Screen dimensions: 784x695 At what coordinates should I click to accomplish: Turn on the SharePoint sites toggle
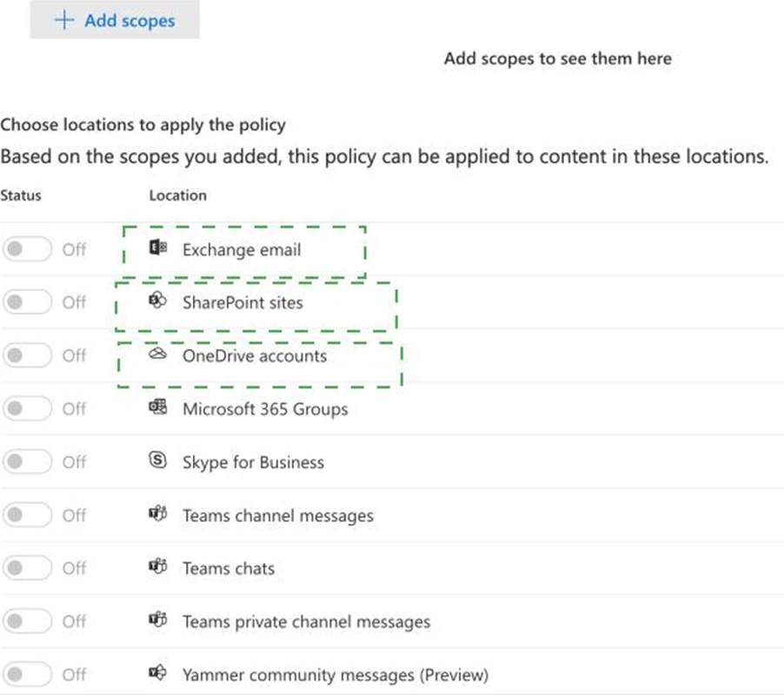coord(27,302)
